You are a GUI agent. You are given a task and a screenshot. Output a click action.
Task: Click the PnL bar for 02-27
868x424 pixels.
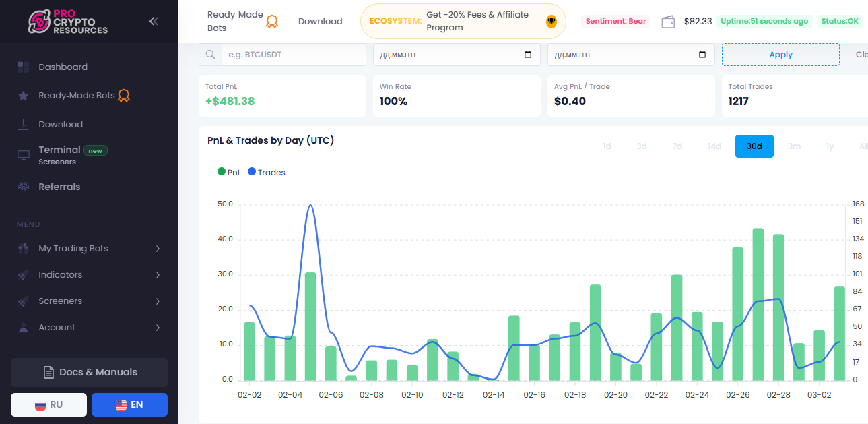click(758, 304)
